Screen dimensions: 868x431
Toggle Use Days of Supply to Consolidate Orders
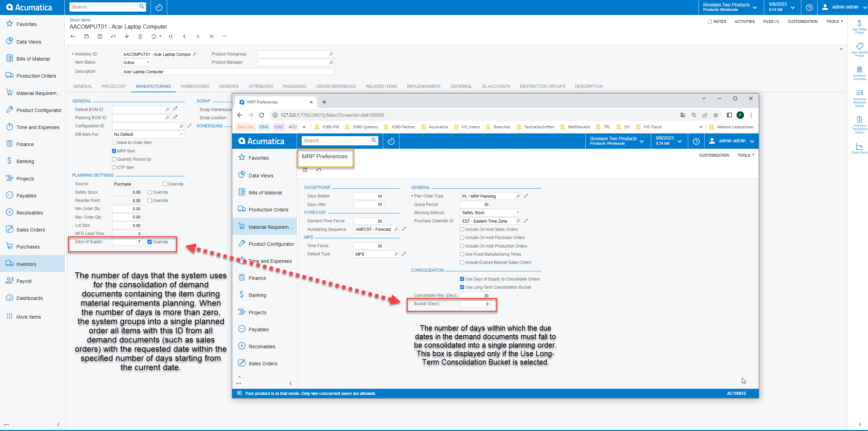pos(462,279)
